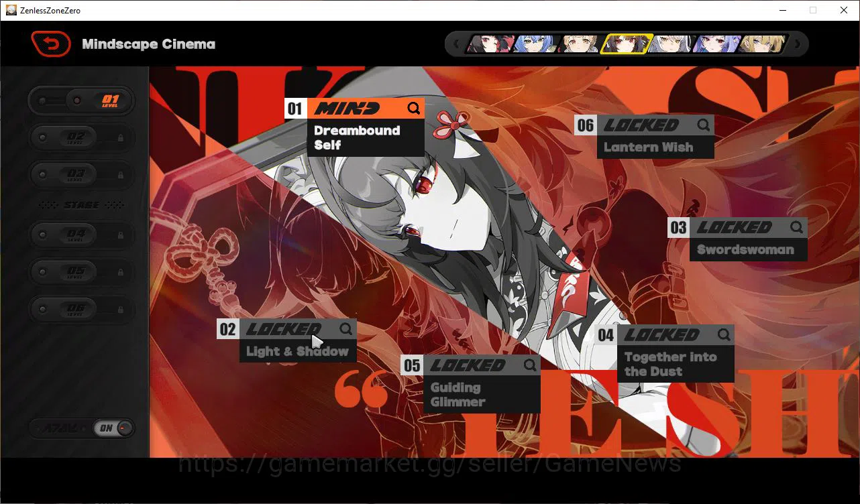Toggle the locked 05 Level switch
Screen dimensions: 860x504
click(81, 272)
